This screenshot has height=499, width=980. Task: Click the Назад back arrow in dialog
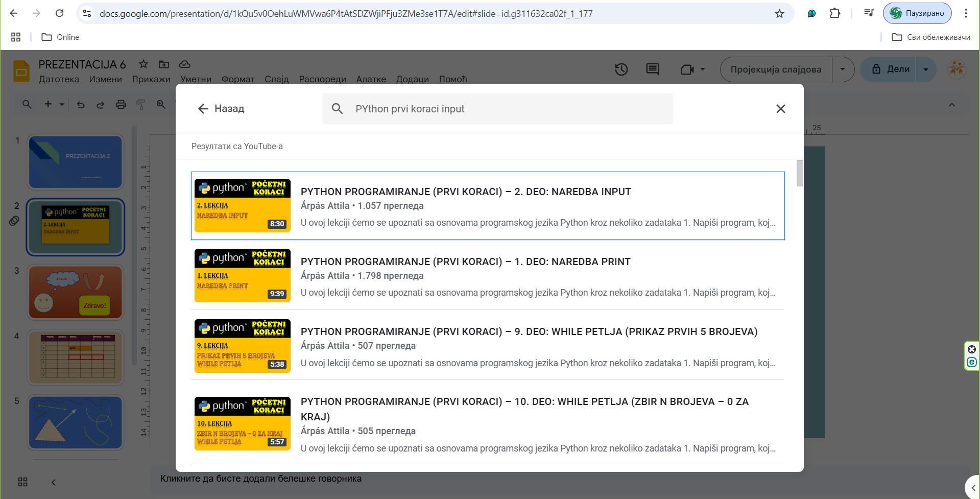click(x=203, y=109)
